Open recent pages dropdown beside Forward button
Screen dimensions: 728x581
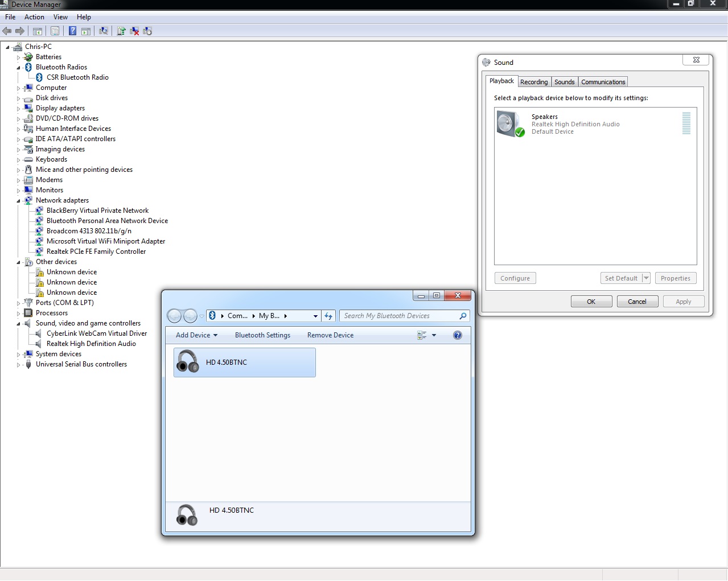click(x=201, y=316)
